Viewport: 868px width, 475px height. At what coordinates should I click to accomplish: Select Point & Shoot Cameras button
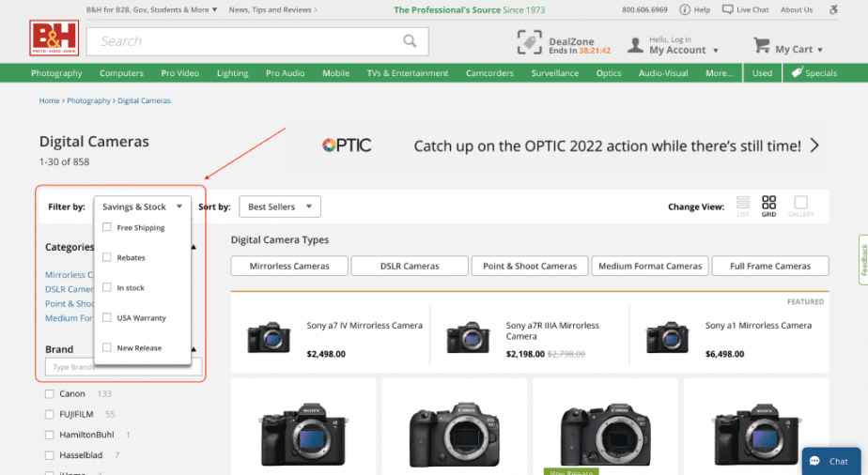[530, 266]
